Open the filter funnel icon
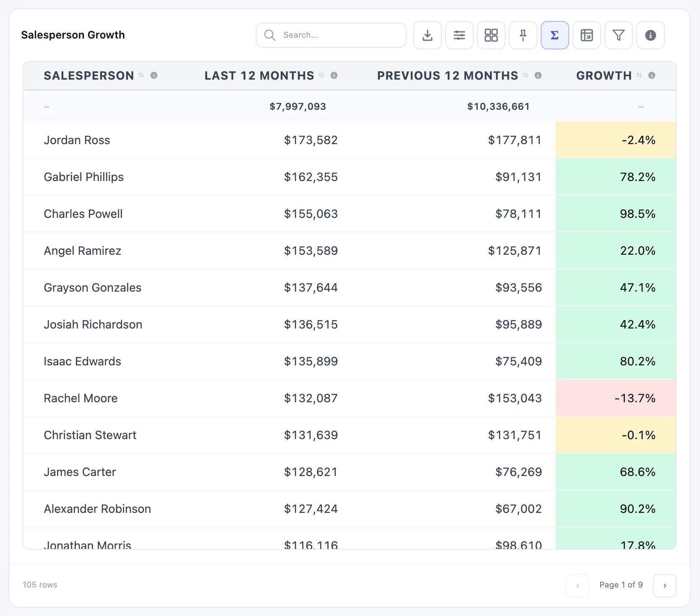This screenshot has height=616, width=700. click(619, 35)
